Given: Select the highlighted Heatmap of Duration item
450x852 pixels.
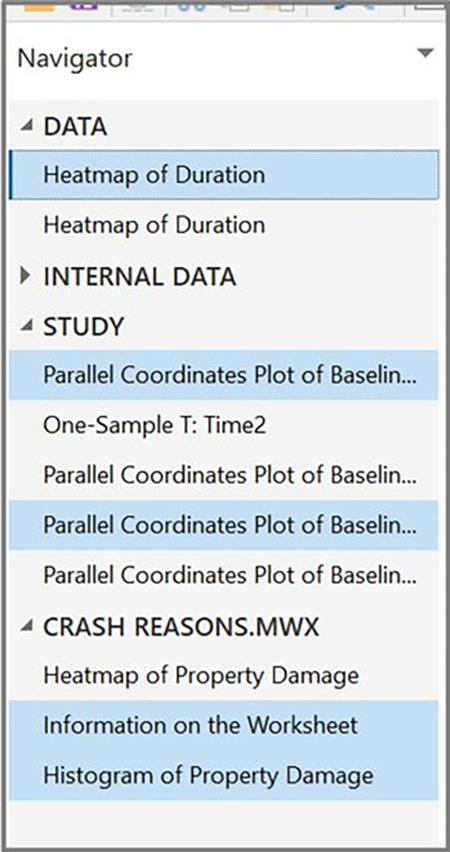Looking at the screenshot, I should (224, 175).
